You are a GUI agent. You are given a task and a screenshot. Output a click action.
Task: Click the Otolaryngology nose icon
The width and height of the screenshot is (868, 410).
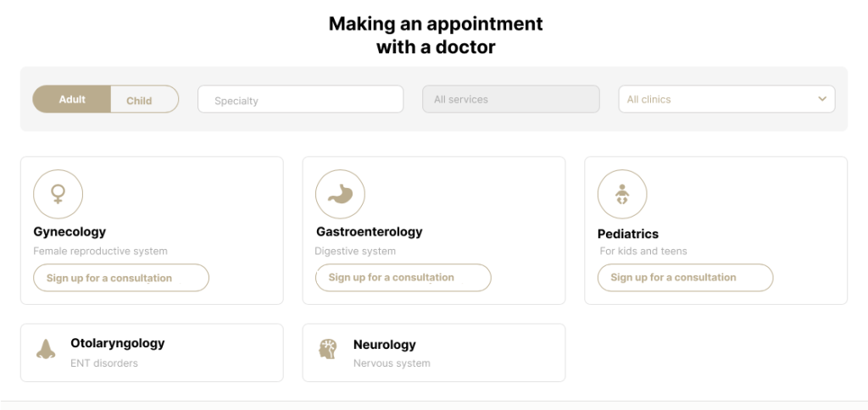pyautogui.click(x=46, y=349)
